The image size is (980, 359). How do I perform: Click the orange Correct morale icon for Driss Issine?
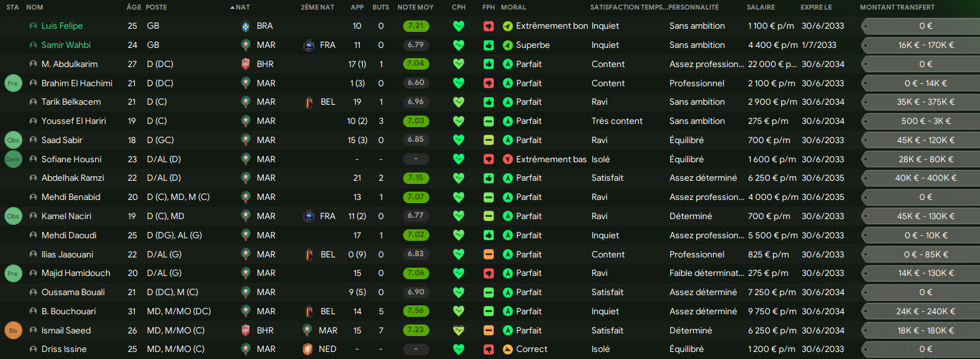click(508, 349)
